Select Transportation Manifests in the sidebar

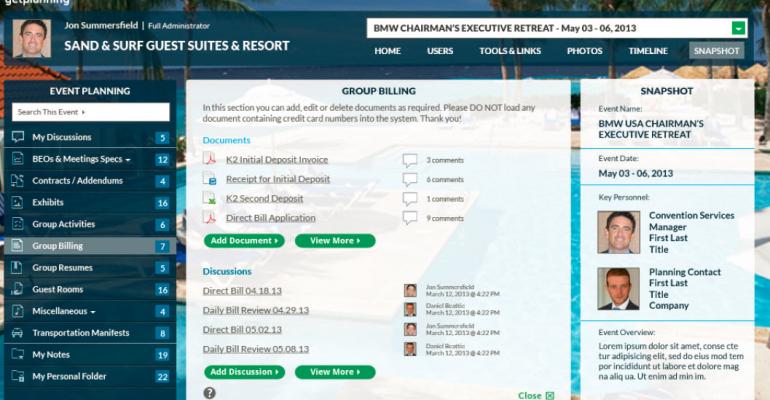(x=90, y=333)
